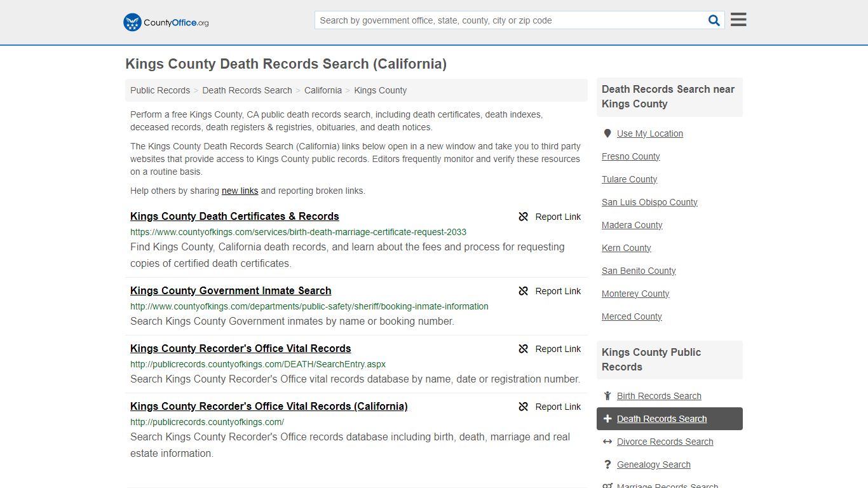Go to Monterey County
This screenshot has height=488, width=868.
click(635, 294)
